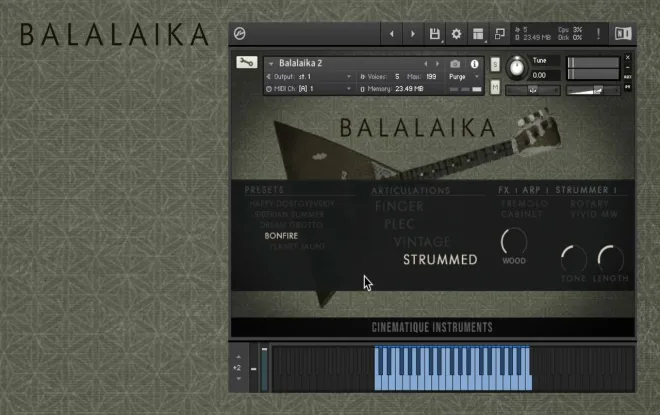Go to previous instrument in Kontakt header

[391, 34]
